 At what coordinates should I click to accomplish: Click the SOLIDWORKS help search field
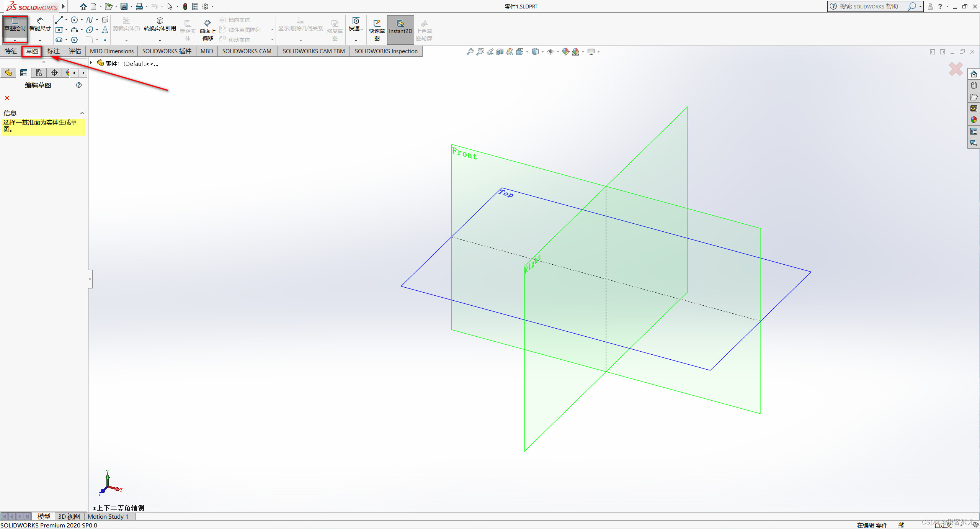click(x=868, y=6)
